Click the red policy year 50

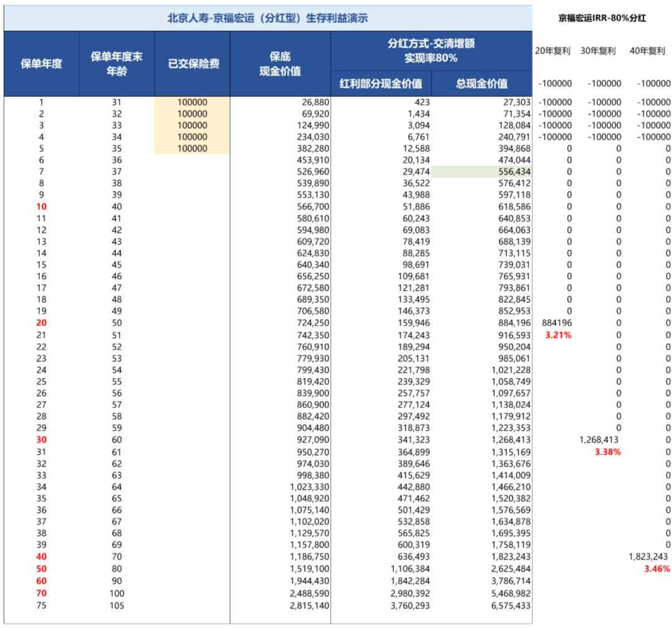(42, 569)
